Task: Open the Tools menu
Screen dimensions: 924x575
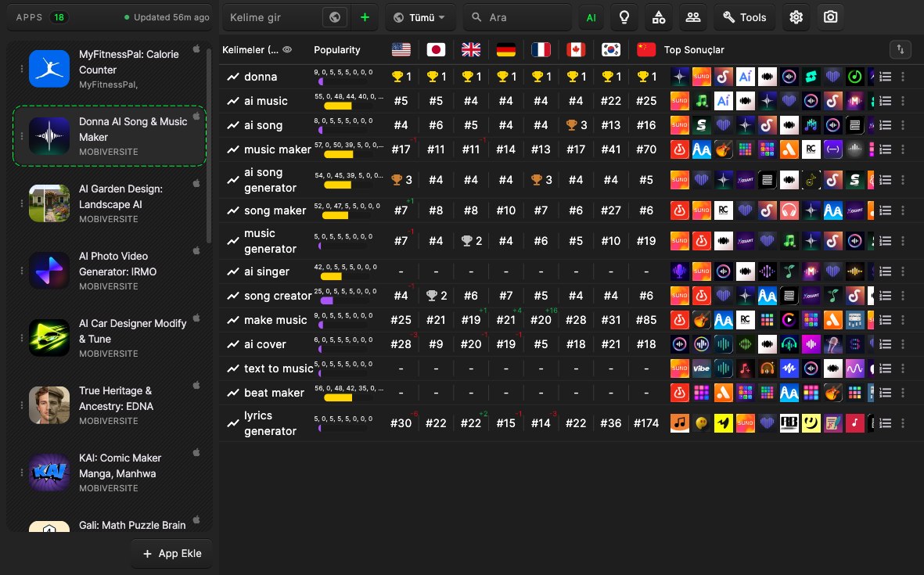Action: [x=745, y=17]
